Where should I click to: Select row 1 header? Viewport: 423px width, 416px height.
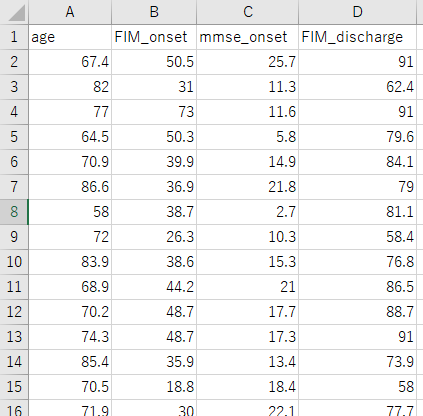[x=14, y=37]
